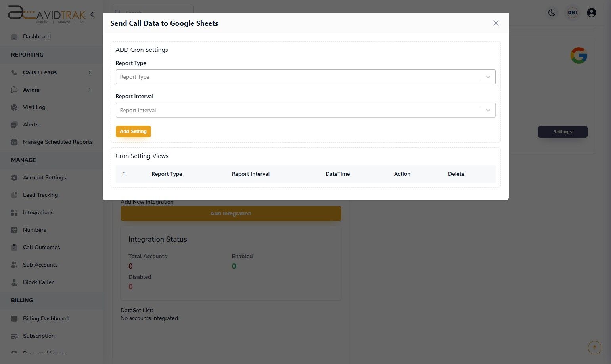
Task: Click the Alerts sidebar icon
Action: pyautogui.click(x=14, y=125)
